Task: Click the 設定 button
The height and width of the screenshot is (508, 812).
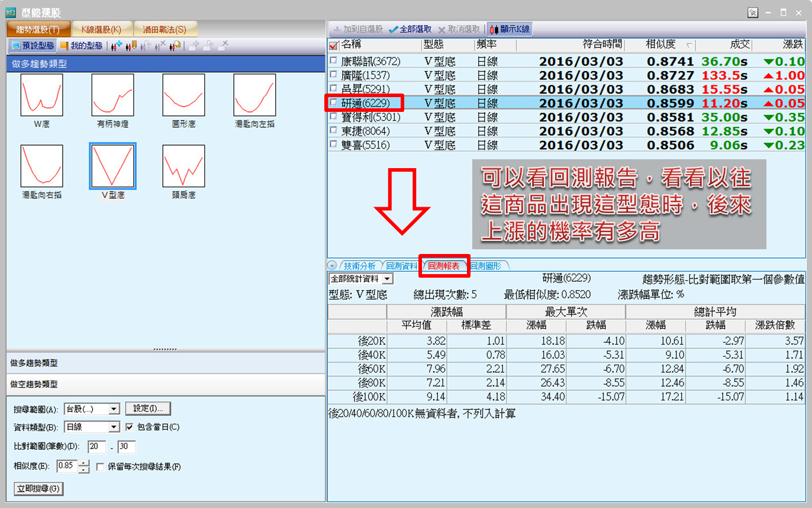Action: 148,409
